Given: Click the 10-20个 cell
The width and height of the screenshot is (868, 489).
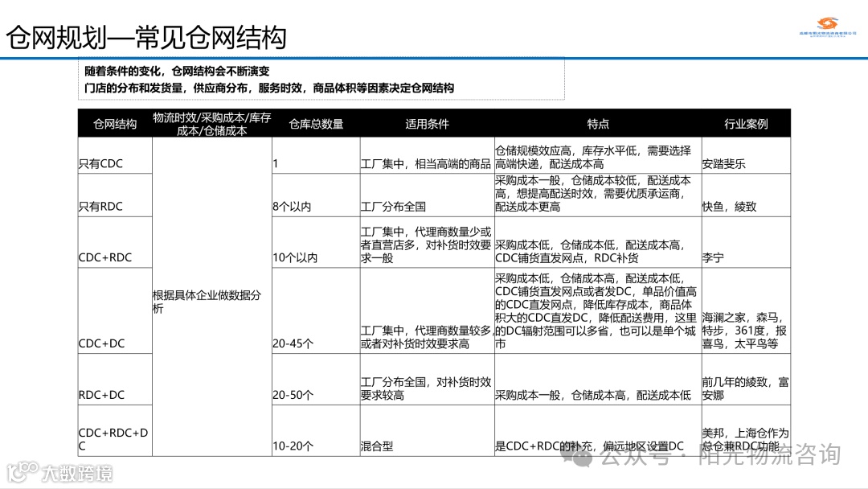Looking at the screenshot, I should click(316, 430).
